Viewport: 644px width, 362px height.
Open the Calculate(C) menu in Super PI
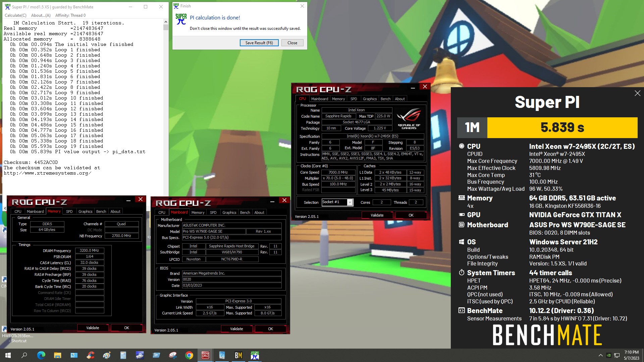click(15, 15)
